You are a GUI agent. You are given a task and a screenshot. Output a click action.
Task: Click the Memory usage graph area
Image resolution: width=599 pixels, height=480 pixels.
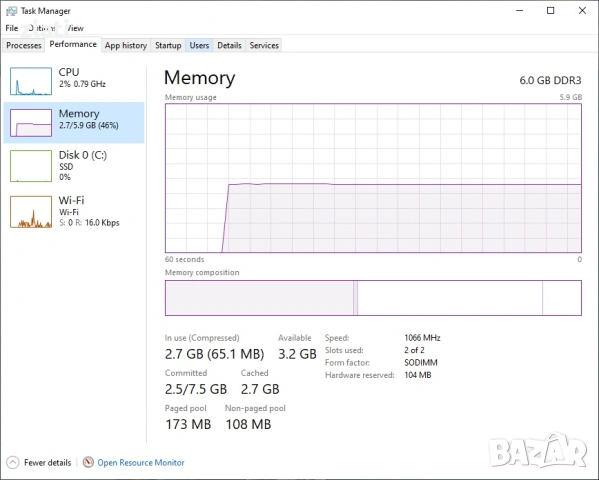tap(373, 178)
